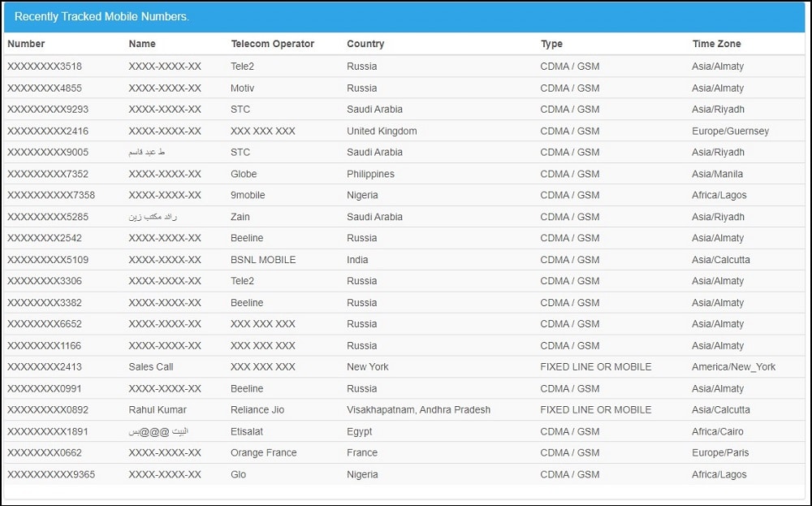Click the France country cell

(362, 452)
